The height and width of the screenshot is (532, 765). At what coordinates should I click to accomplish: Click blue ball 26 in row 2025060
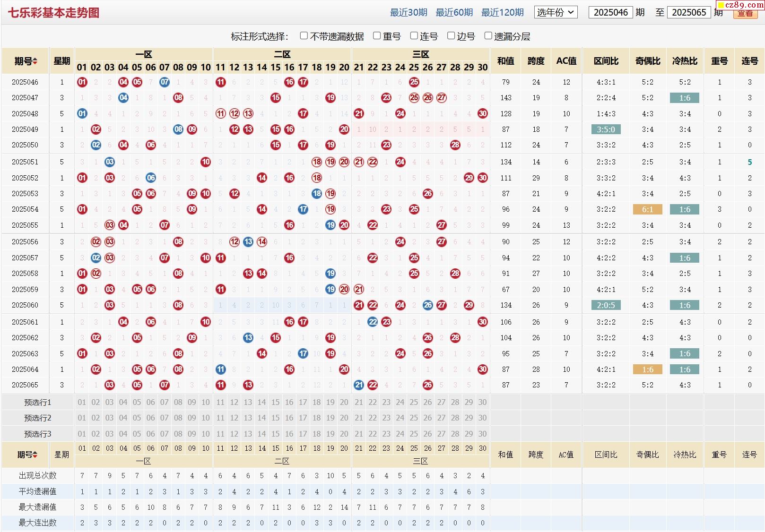(427, 305)
